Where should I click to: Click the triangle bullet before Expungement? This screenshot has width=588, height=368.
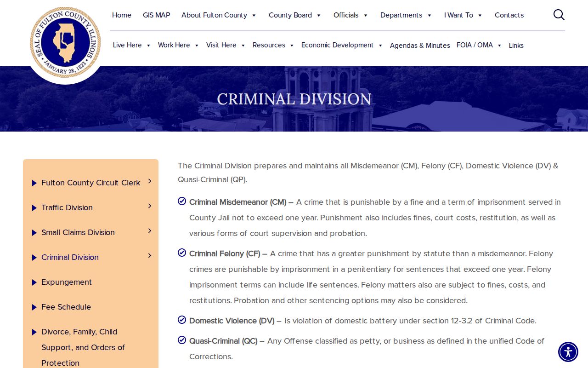34,282
